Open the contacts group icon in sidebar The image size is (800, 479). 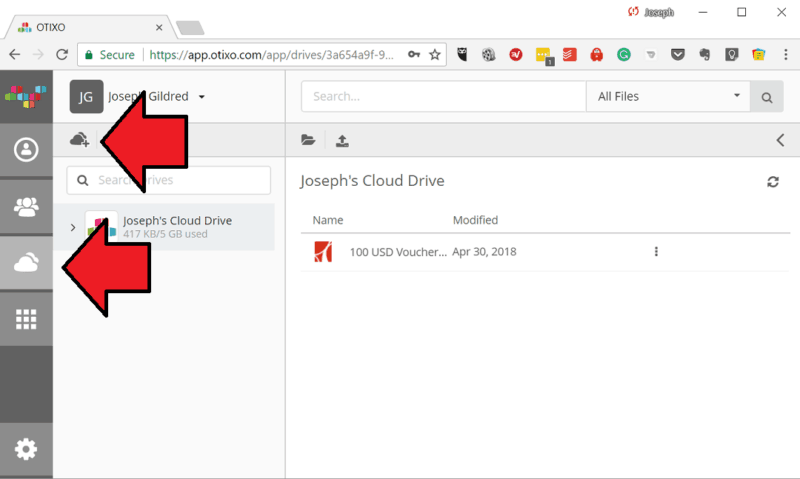click(26, 207)
